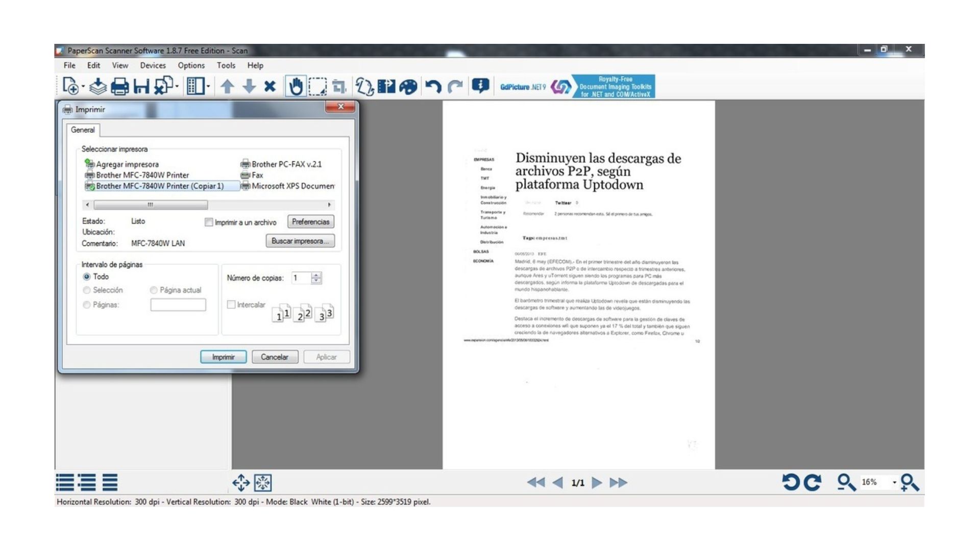Move page down with down arrow

[249, 86]
